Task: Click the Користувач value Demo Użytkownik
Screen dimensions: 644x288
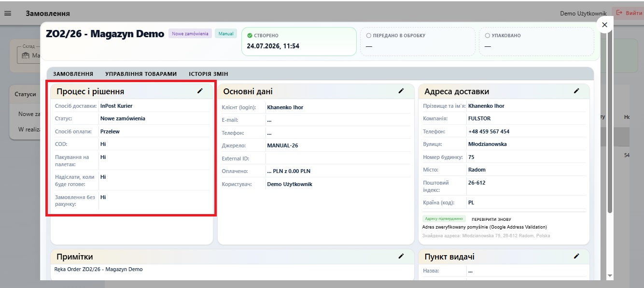Action: 290,184
